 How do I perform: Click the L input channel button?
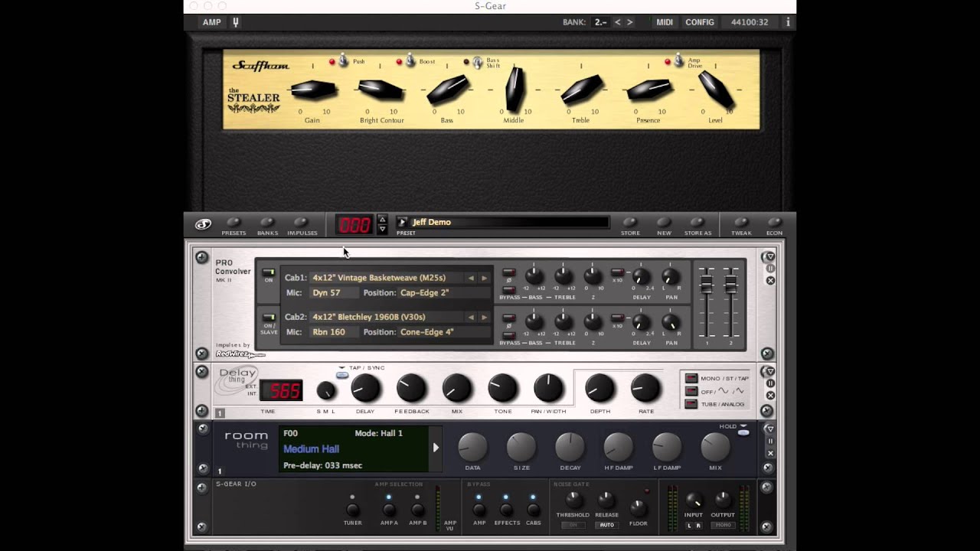(689, 526)
